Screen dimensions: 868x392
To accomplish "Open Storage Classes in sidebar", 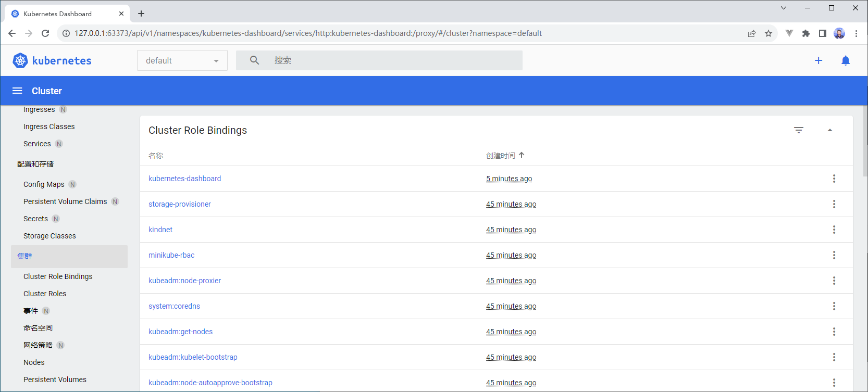I will click(49, 236).
